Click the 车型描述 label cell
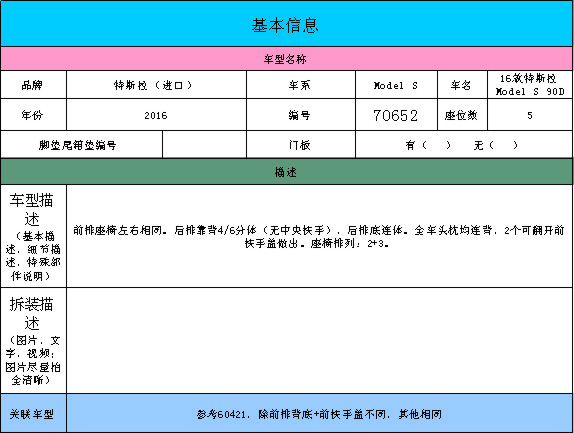 (33, 236)
